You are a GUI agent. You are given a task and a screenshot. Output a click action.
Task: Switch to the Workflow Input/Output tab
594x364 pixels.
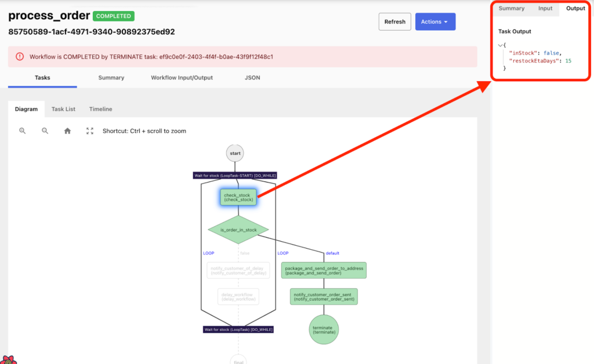click(181, 77)
